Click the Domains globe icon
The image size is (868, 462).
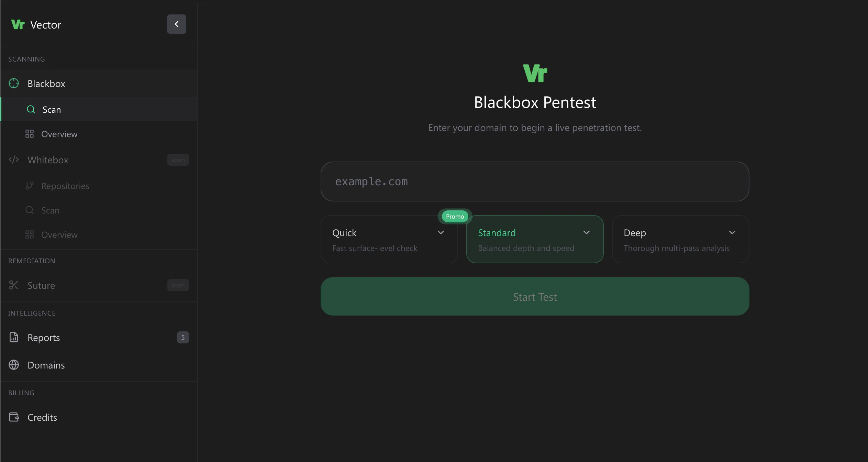click(x=14, y=365)
